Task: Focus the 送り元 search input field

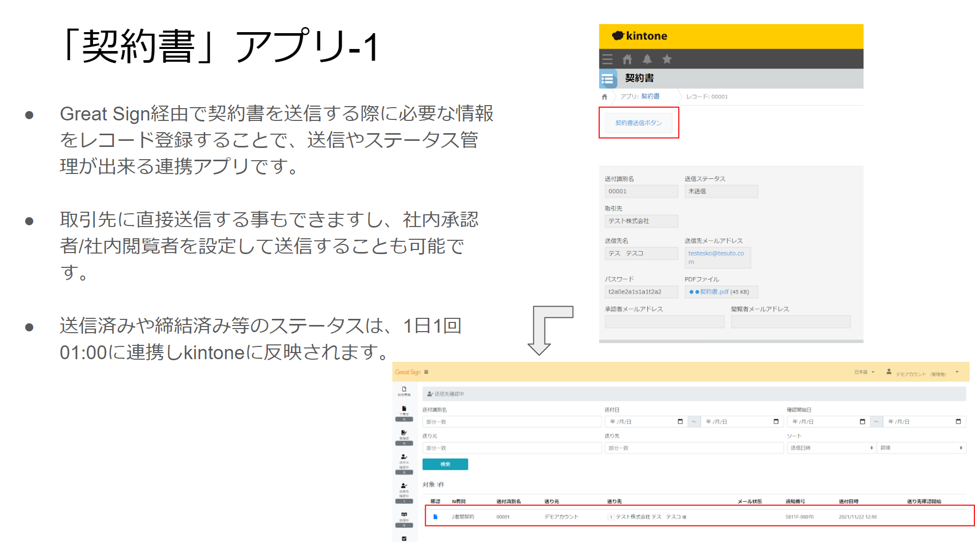Action: (512, 448)
